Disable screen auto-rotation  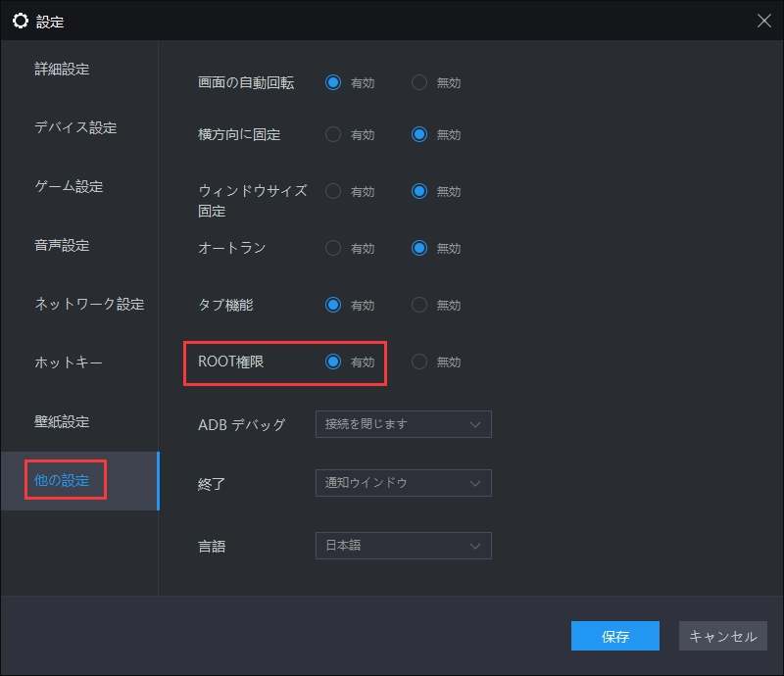pyautogui.click(x=419, y=83)
